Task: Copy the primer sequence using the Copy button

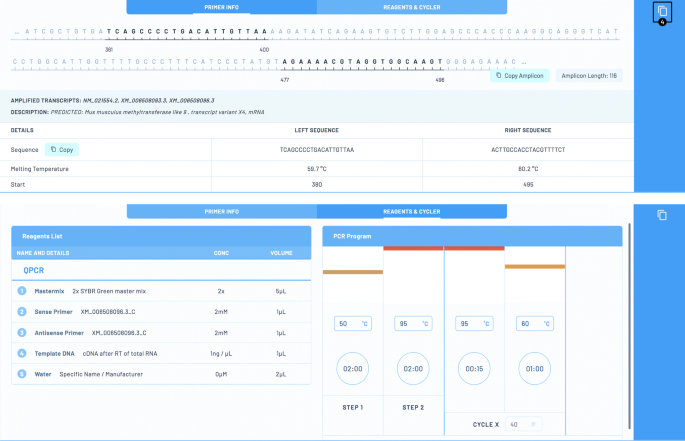Action: (62, 149)
